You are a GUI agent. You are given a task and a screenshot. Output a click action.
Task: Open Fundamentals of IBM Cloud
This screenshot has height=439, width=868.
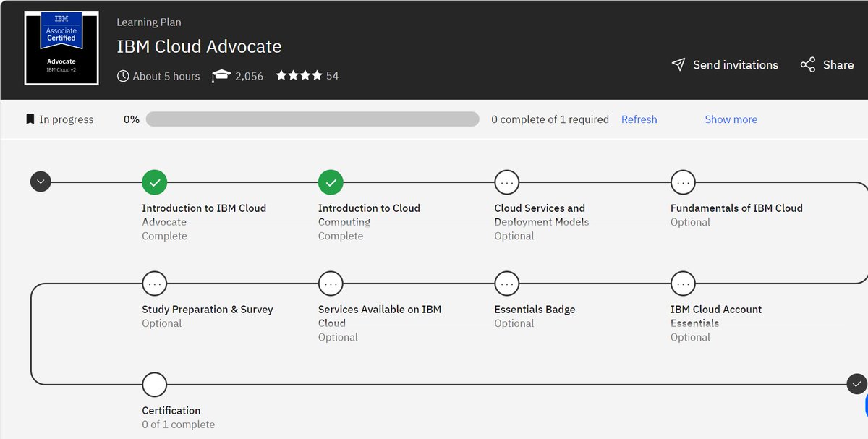point(736,208)
